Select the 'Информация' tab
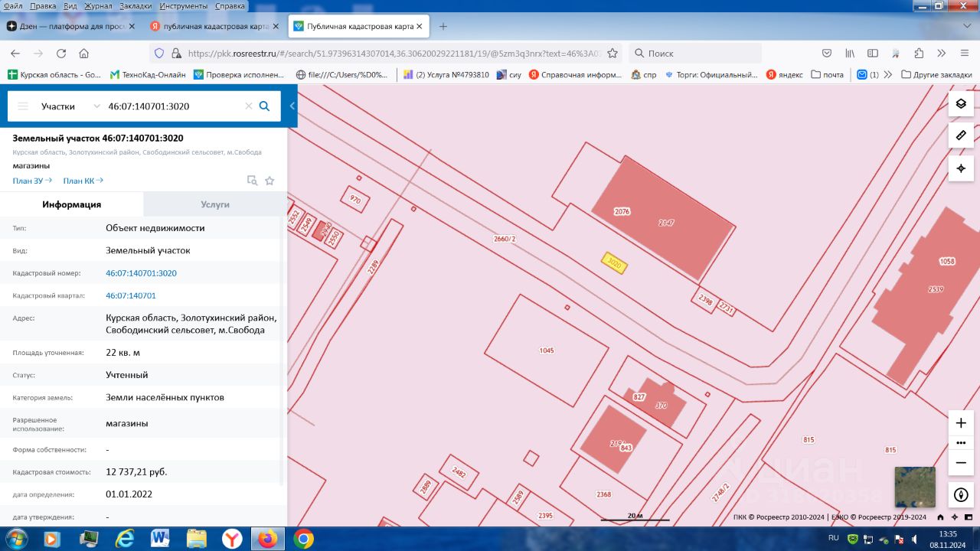This screenshot has height=551, width=980. tap(72, 204)
